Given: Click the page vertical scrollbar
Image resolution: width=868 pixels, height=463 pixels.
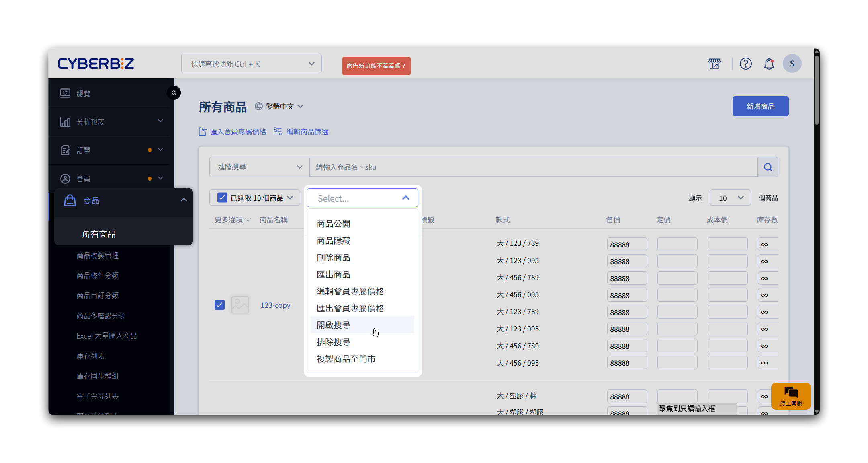Looking at the screenshot, I should [x=816, y=90].
